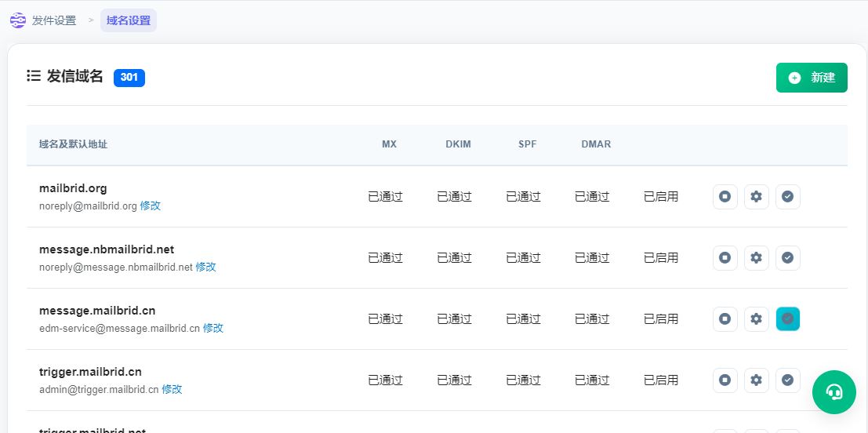Click stop icon for trigger.mailbrid.cn
This screenshot has width=868, height=433.
coord(725,380)
